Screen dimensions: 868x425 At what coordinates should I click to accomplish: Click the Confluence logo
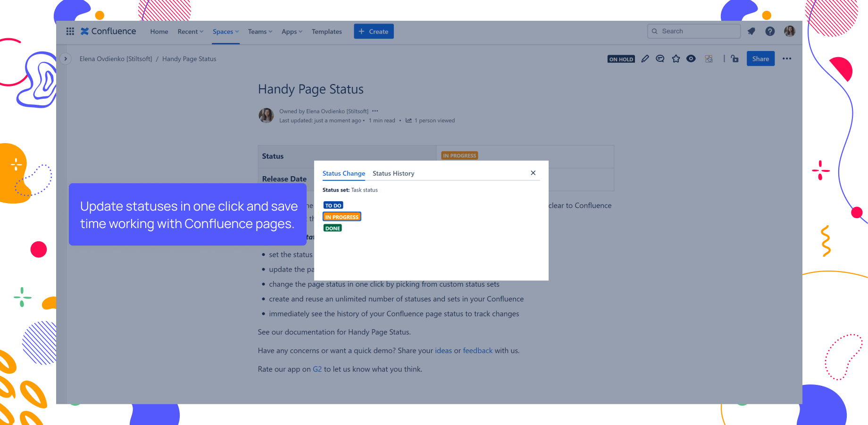click(108, 31)
